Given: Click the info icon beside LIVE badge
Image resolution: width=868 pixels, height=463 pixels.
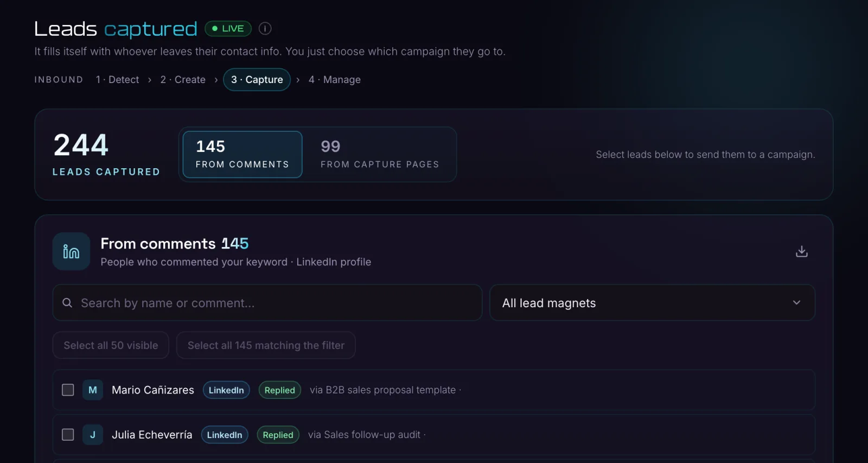Looking at the screenshot, I should 265,28.
